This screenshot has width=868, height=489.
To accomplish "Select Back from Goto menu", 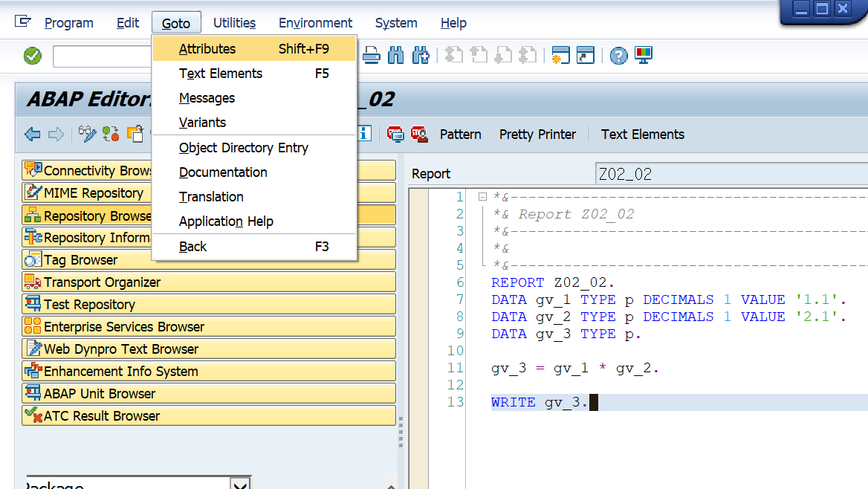I will 254,247.
